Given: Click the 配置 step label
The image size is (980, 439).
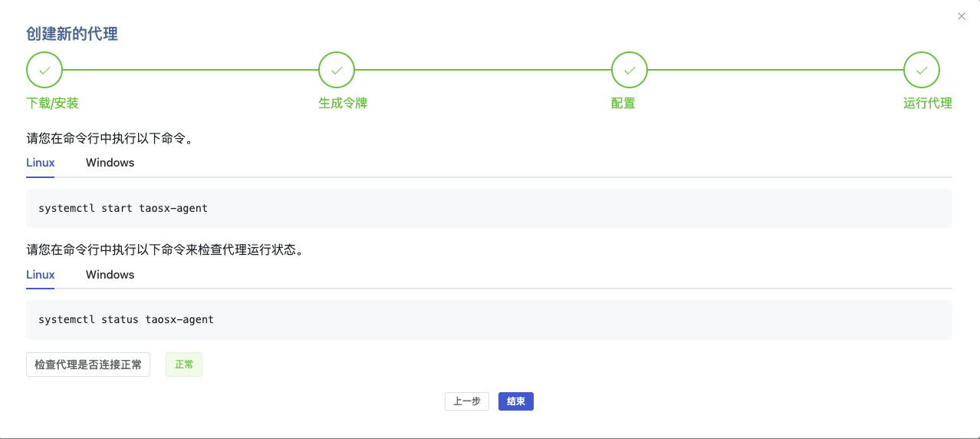Looking at the screenshot, I should click(623, 103).
